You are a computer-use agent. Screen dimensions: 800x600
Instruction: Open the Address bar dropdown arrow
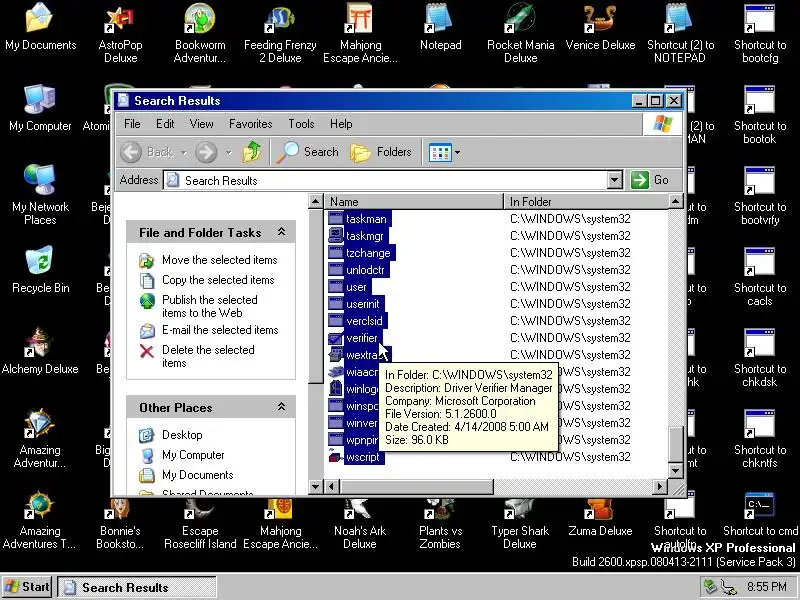click(x=615, y=180)
